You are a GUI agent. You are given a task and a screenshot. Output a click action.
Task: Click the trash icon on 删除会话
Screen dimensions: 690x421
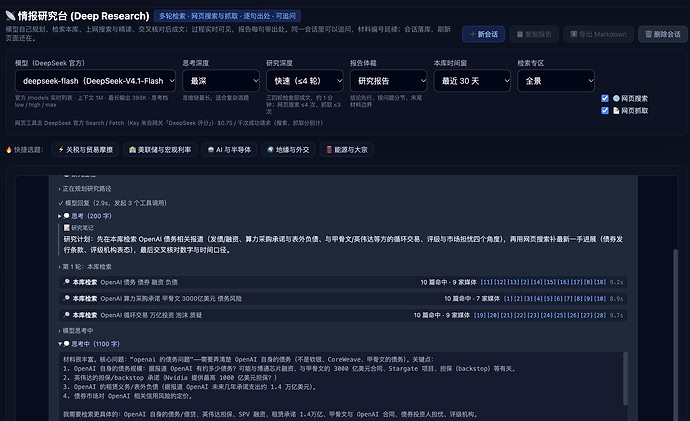[x=648, y=34]
